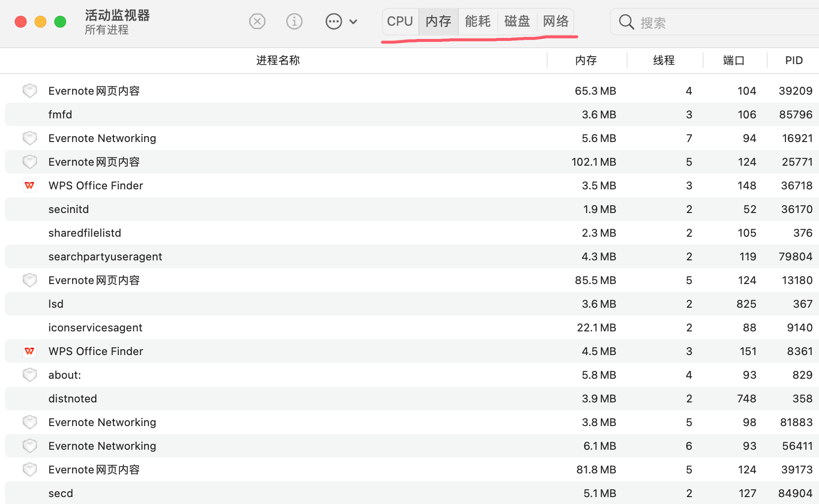Select the about: process name

65,375
